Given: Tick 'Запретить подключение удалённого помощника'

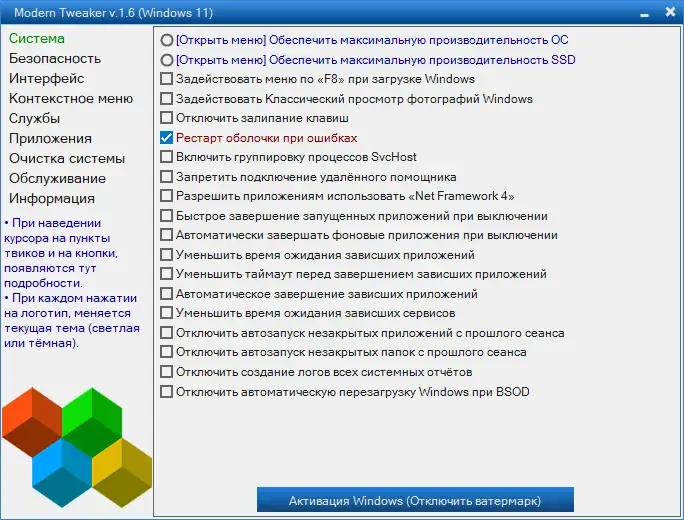Looking at the screenshot, I should 166,177.
